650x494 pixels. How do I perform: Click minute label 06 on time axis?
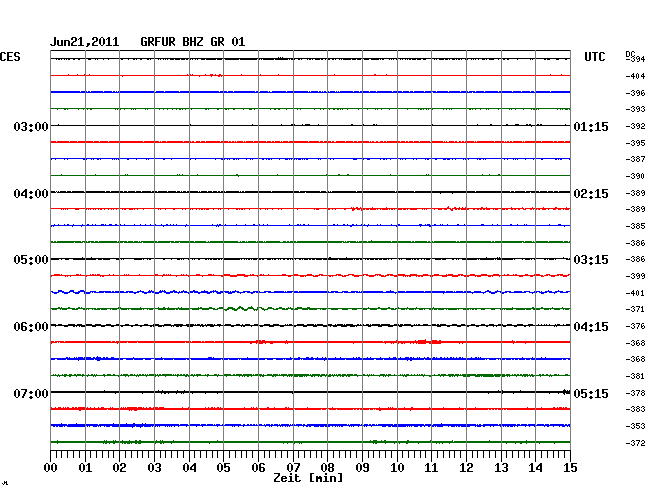(258, 468)
